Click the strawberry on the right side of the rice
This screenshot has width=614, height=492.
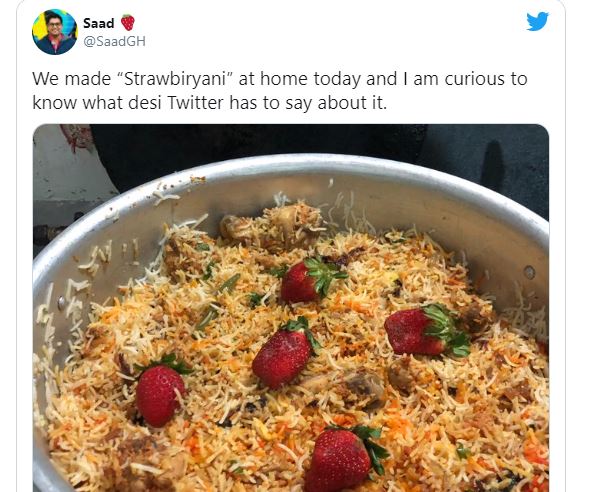(x=427, y=331)
